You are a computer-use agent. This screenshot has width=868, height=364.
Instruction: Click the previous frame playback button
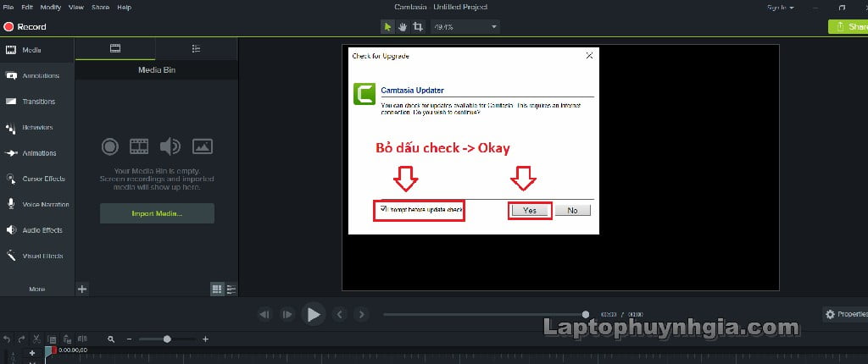pyautogui.click(x=264, y=315)
